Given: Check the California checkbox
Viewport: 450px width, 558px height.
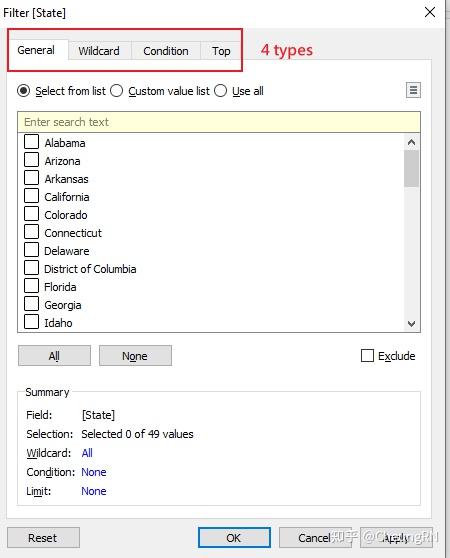Looking at the screenshot, I should pos(31,196).
